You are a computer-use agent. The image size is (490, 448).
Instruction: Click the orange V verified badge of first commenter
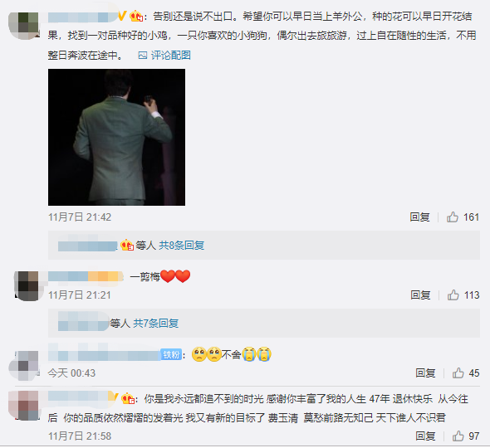click(123, 15)
